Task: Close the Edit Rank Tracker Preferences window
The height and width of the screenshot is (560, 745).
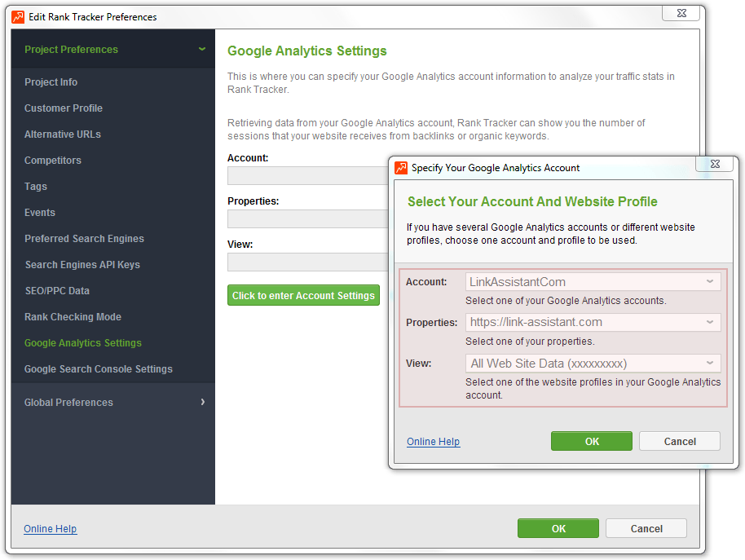Action: coord(681,13)
